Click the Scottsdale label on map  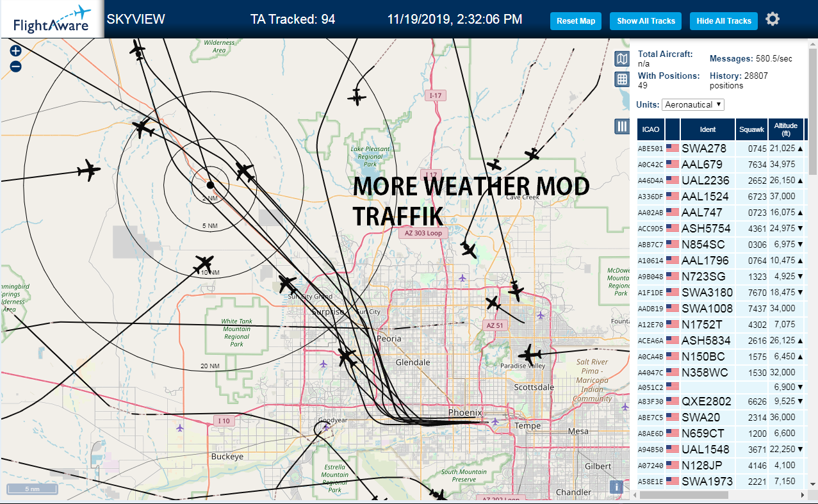click(534, 387)
